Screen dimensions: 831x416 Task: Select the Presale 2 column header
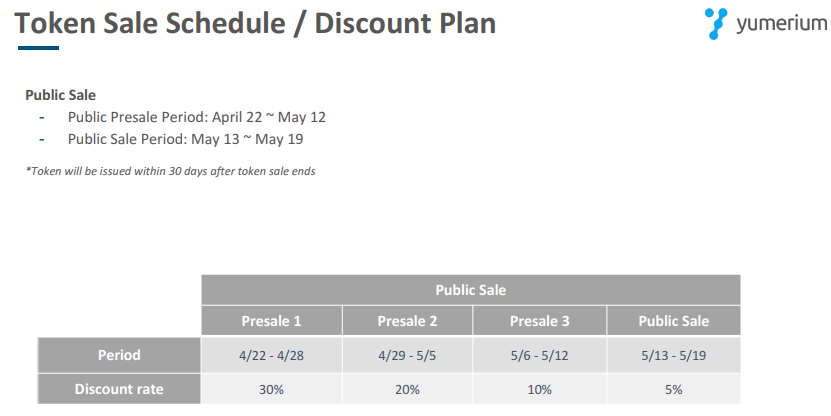point(407,321)
